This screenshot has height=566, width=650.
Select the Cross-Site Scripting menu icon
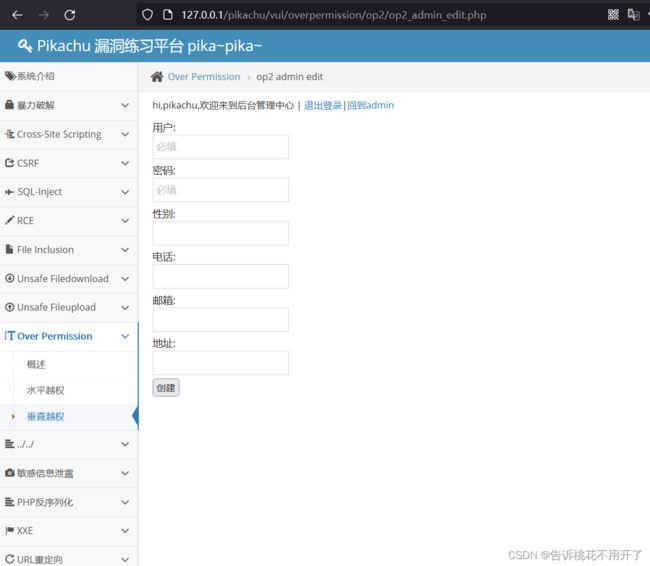(x=9, y=134)
